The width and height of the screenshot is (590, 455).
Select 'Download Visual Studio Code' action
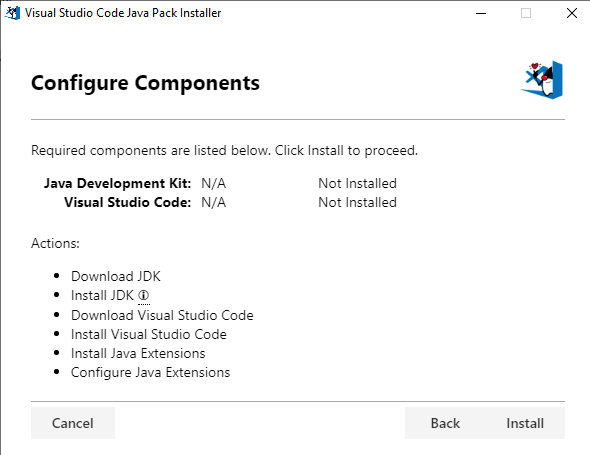point(162,315)
